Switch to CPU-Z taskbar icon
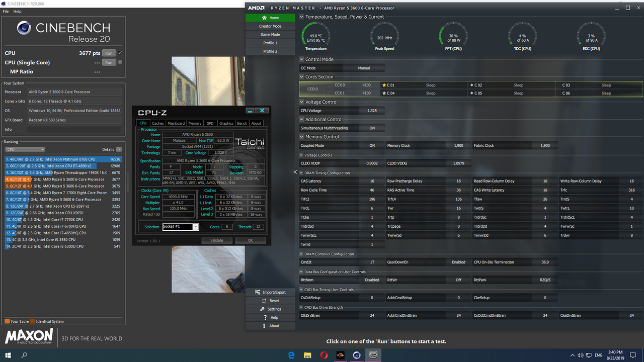Image resolution: width=644 pixels, height=362 pixels. (x=373, y=355)
